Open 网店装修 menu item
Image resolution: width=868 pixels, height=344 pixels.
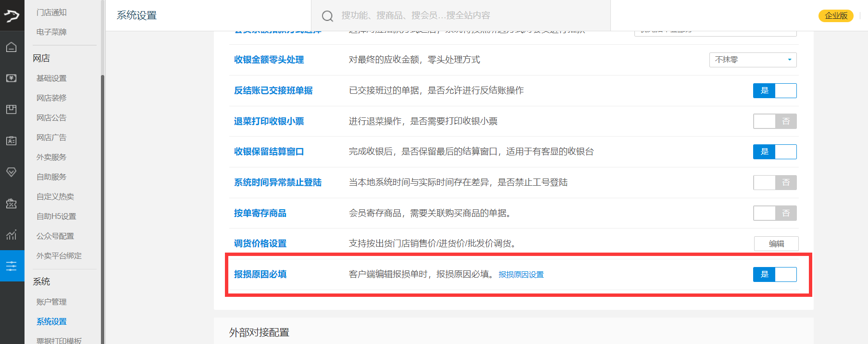coord(51,98)
